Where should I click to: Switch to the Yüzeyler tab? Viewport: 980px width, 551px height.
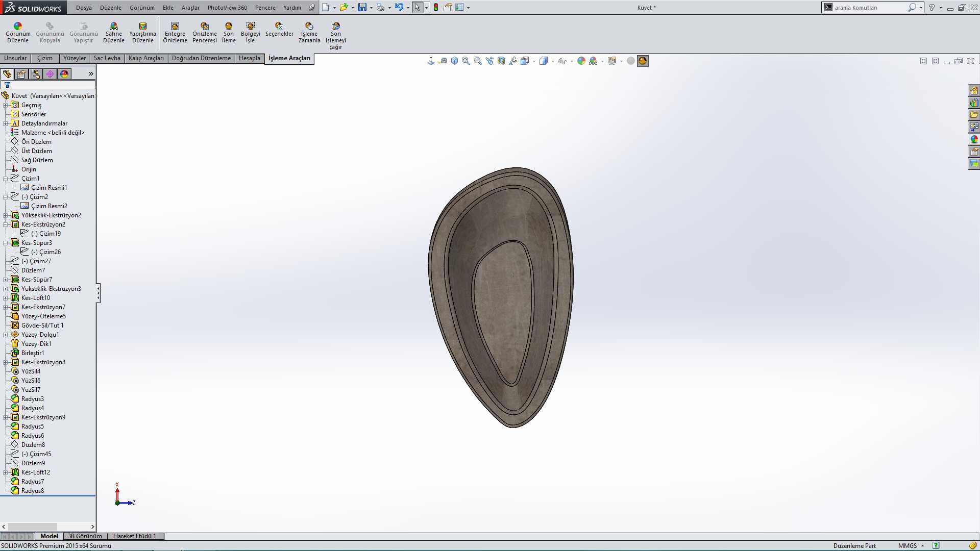coord(74,58)
